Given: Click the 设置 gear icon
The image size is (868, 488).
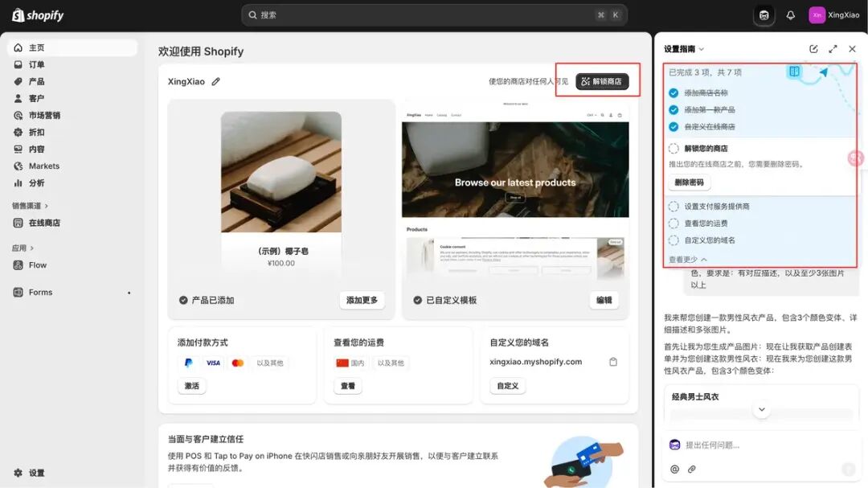Looking at the screenshot, I should point(18,473).
